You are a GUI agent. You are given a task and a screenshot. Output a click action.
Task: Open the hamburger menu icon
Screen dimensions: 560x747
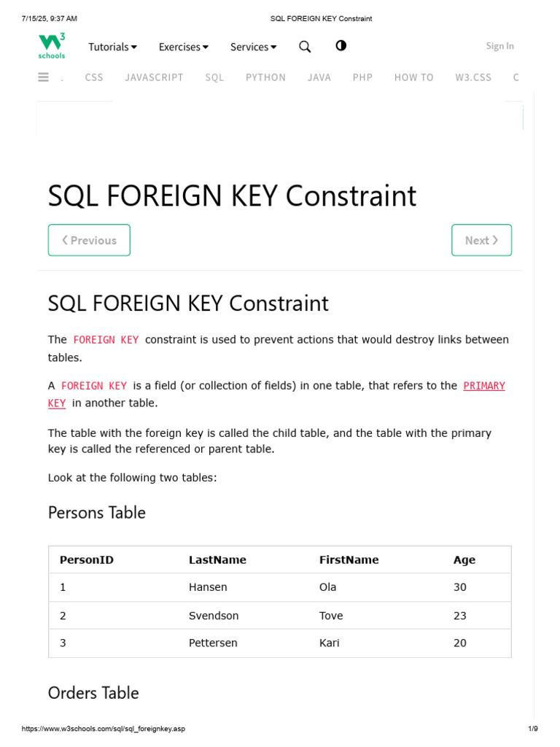[x=43, y=77]
